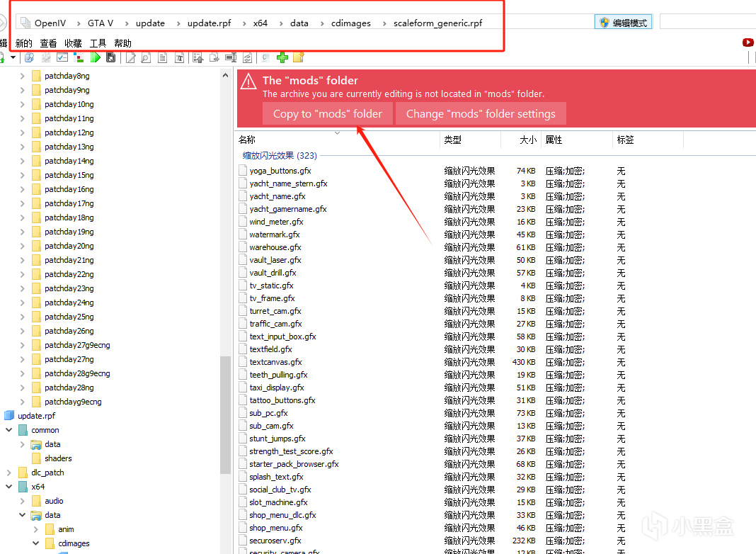Select starter_pack_browser.gfx file
The width and height of the screenshot is (756, 554).
point(294,464)
